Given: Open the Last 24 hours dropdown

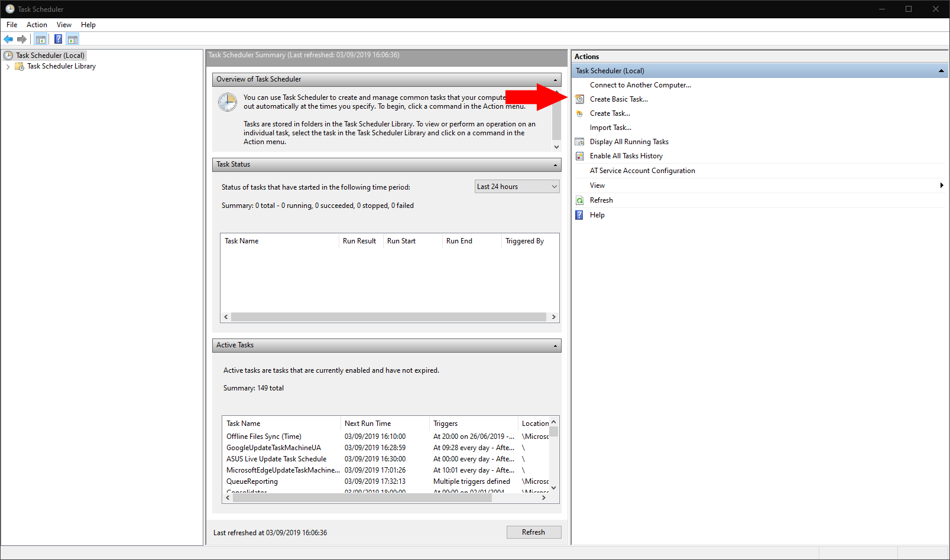Looking at the screenshot, I should tap(516, 186).
